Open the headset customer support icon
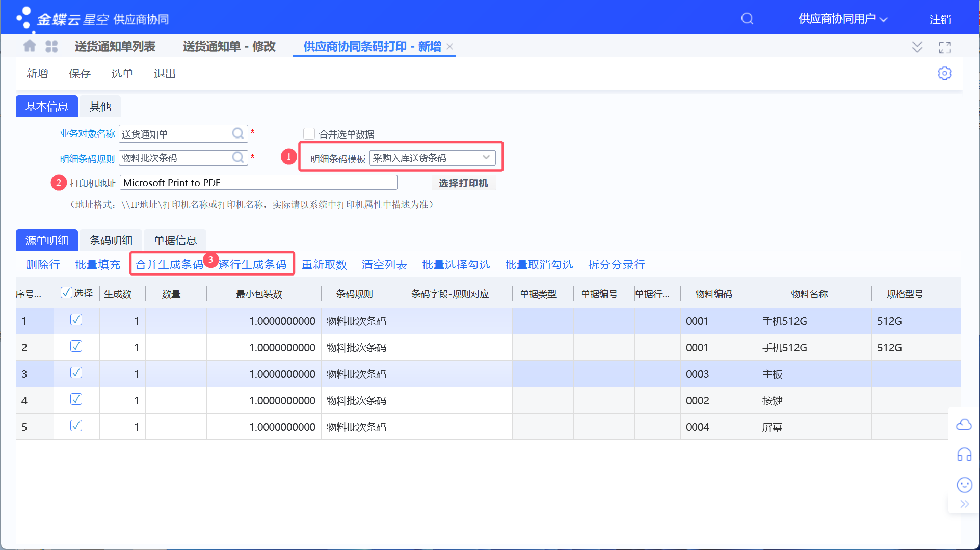The height and width of the screenshot is (550, 980). pos(964,454)
